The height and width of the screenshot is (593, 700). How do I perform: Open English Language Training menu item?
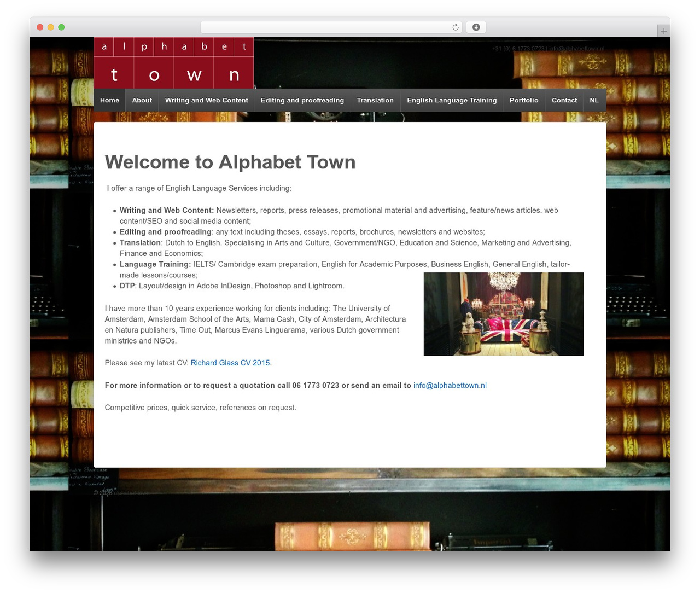[x=452, y=100]
